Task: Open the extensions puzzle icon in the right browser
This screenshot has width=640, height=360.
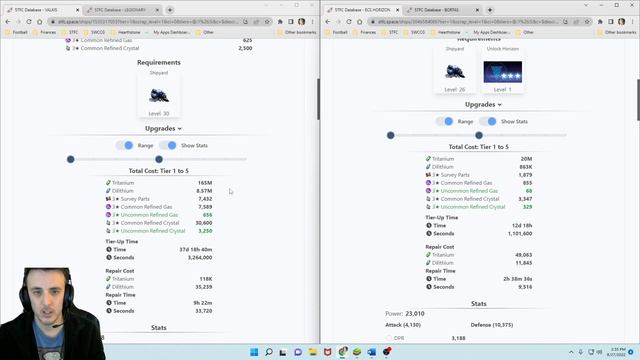Action: (600, 22)
